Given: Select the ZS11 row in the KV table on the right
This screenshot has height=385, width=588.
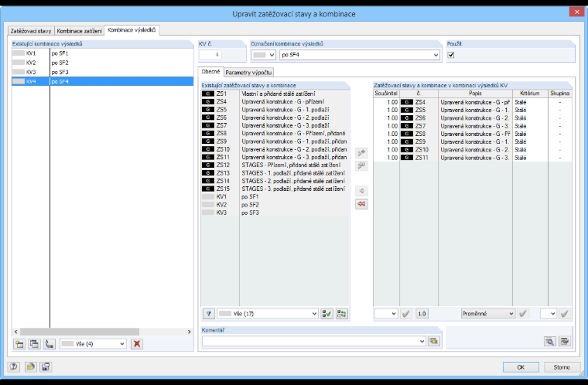Looking at the screenshot, I should tap(473, 158).
